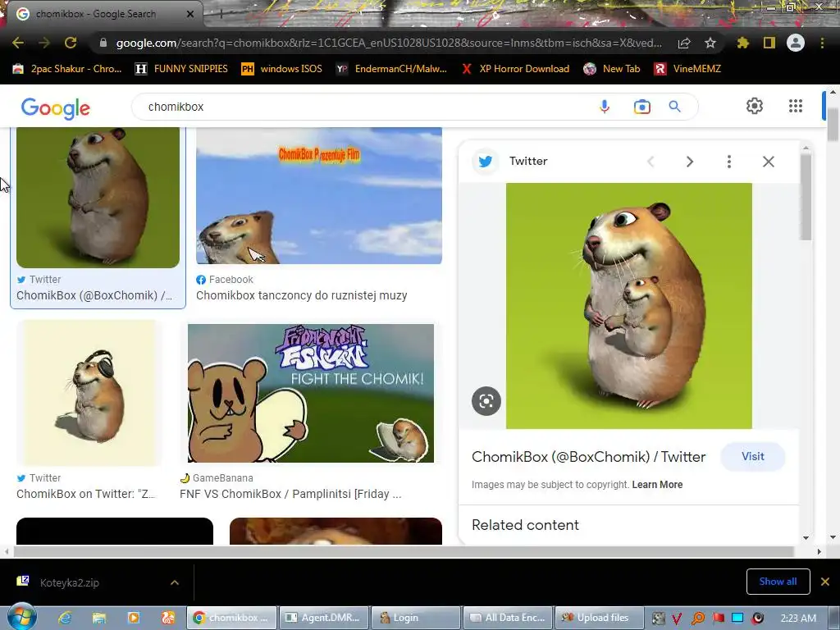
Task: Go back to the previous page
Action: point(18,43)
